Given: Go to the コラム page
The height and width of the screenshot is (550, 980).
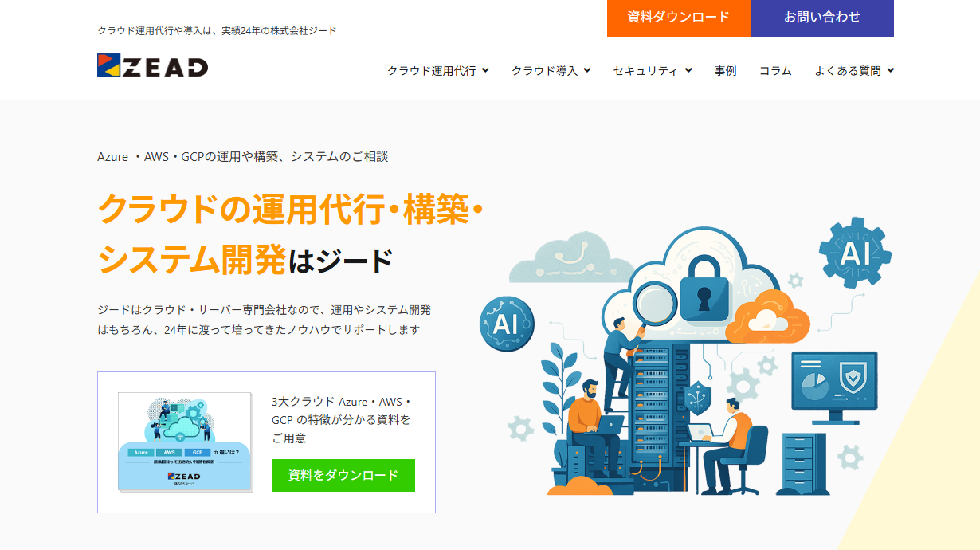Looking at the screenshot, I should click(775, 70).
